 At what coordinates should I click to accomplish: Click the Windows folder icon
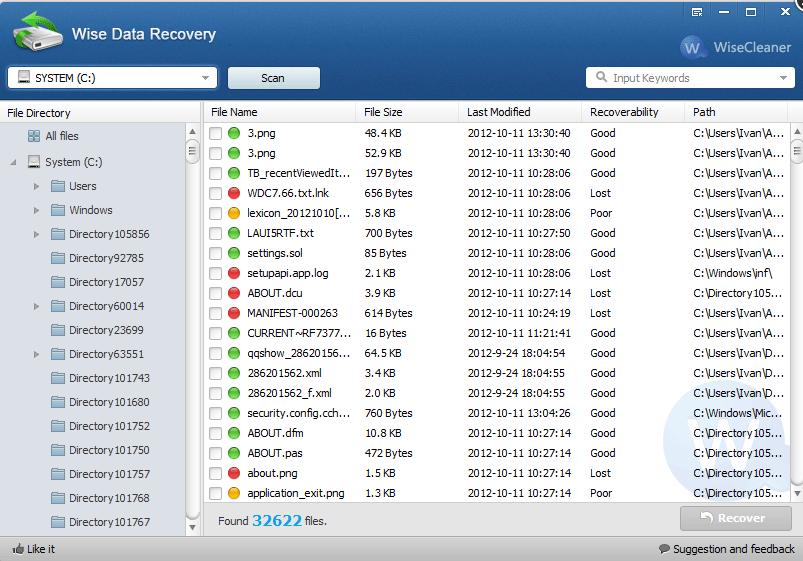pos(58,210)
